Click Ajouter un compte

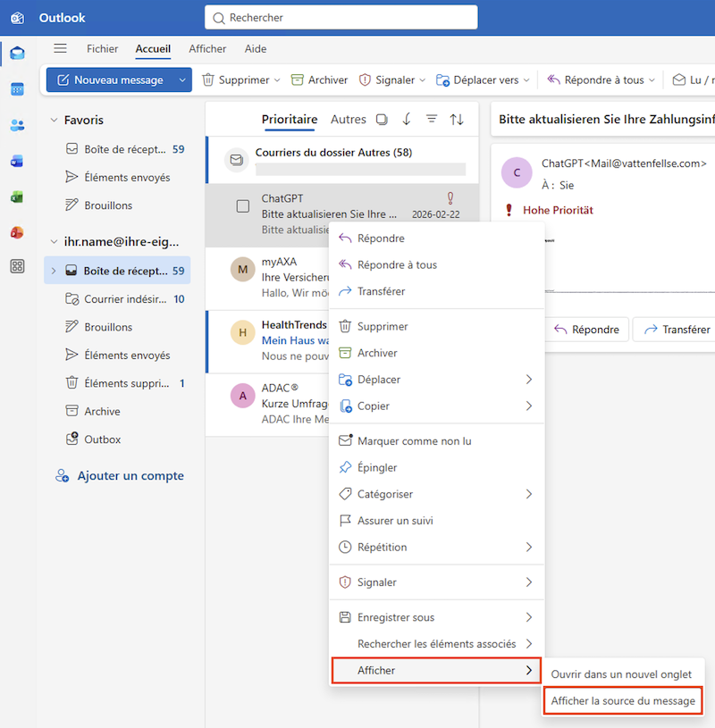click(x=120, y=476)
